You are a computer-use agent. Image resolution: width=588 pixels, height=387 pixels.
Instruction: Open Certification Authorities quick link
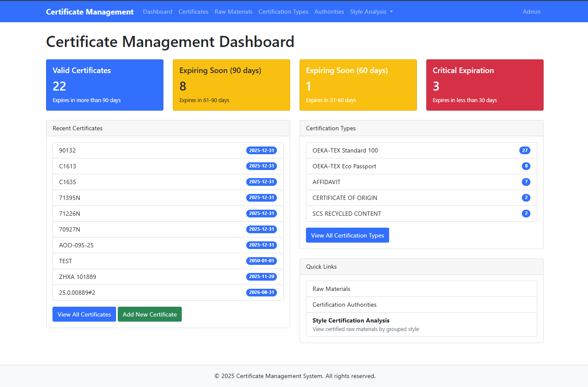tap(344, 305)
